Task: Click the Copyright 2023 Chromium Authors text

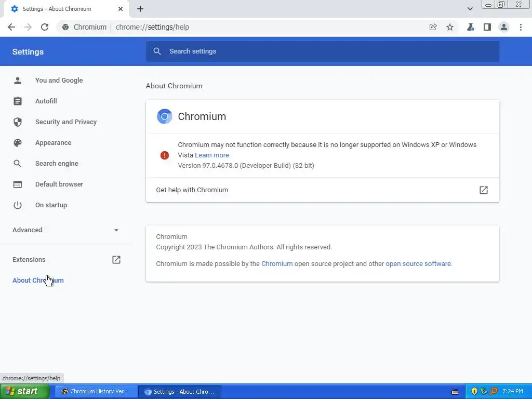Action: tap(244, 247)
